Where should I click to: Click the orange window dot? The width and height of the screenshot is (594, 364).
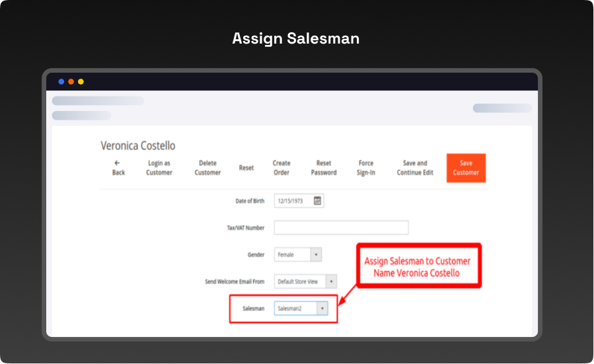pyautogui.click(x=71, y=82)
